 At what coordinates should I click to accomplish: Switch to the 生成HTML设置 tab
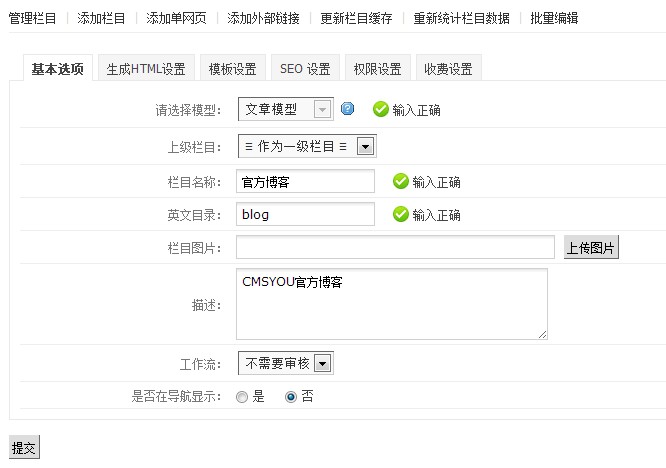(x=146, y=69)
